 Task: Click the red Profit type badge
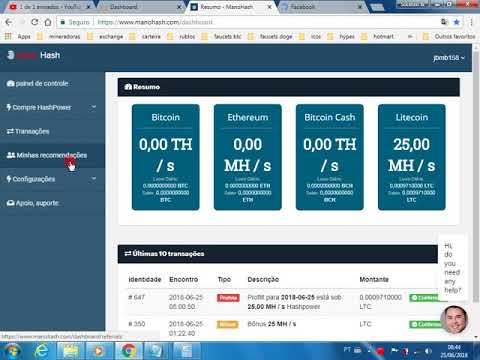[x=228, y=298]
